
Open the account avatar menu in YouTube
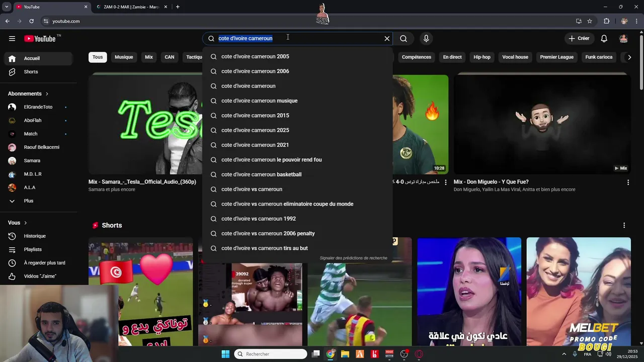623,39
